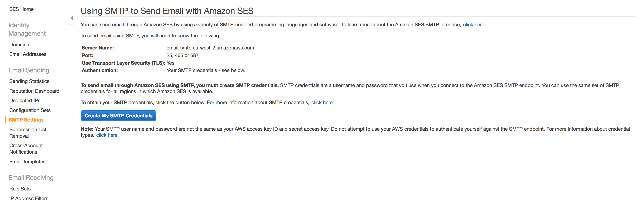
Task: Open the credential types 'click here' link
Action: tap(107, 135)
